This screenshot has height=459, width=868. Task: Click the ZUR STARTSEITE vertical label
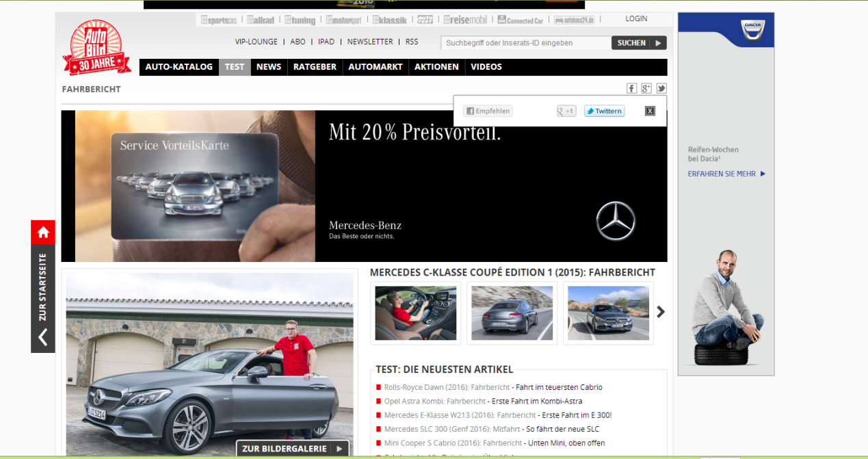pos(43,286)
